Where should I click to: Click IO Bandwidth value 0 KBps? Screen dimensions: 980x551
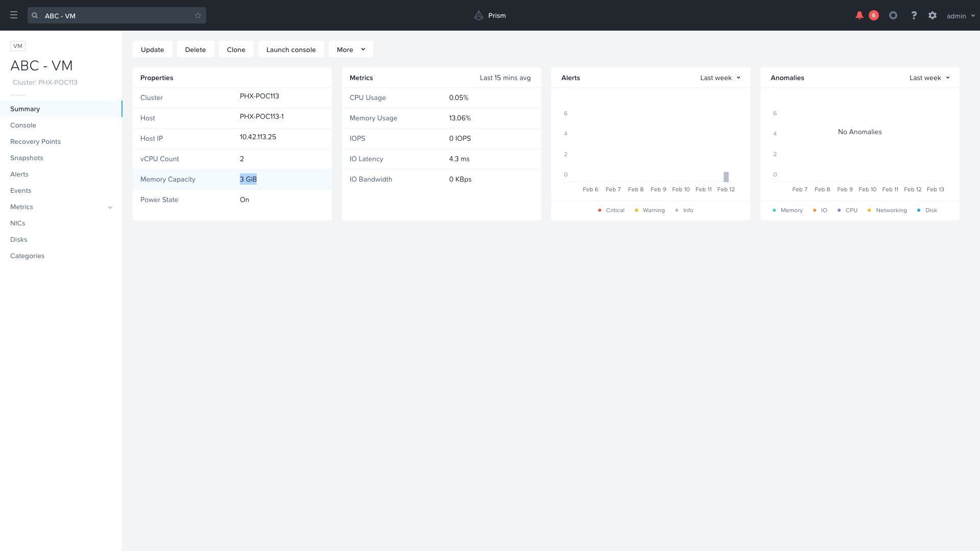(460, 179)
